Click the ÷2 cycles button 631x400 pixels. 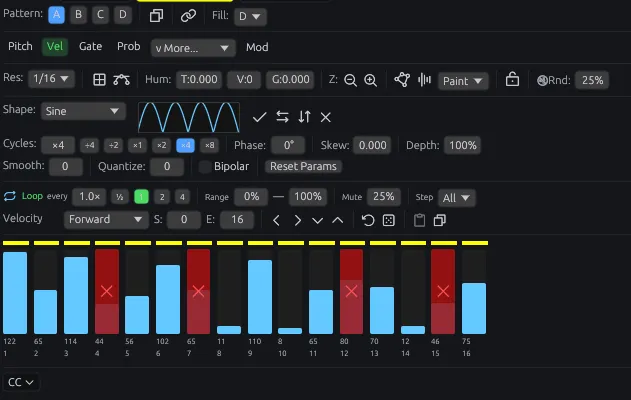click(113, 145)
